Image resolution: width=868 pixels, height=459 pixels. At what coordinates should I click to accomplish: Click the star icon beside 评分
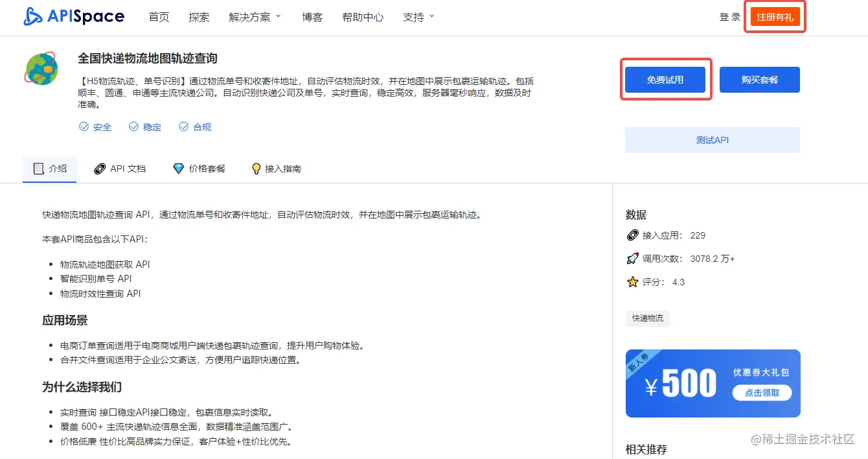pos(632,282)
